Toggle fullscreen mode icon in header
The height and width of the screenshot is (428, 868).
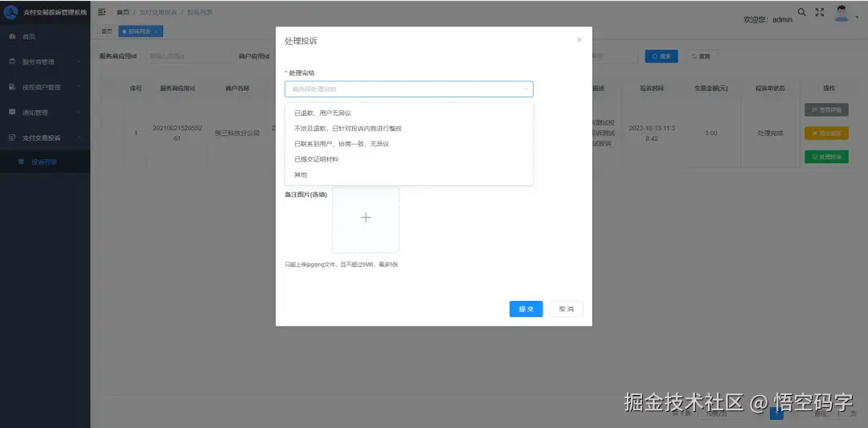pyautogui.click(x=820, y=11)
